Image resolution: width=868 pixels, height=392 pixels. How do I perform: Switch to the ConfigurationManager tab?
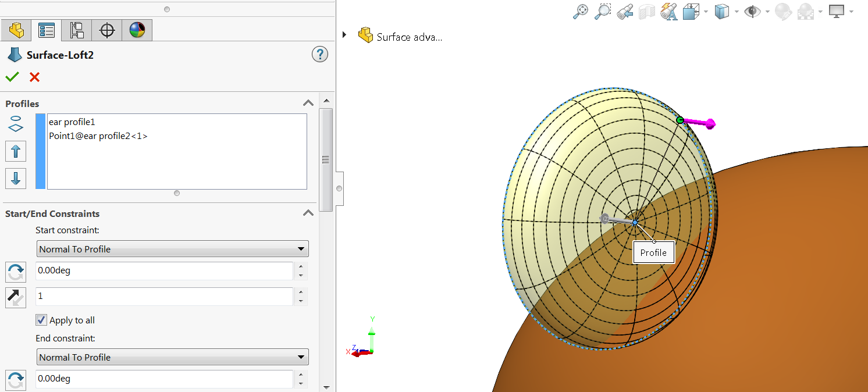coord(77,30)
